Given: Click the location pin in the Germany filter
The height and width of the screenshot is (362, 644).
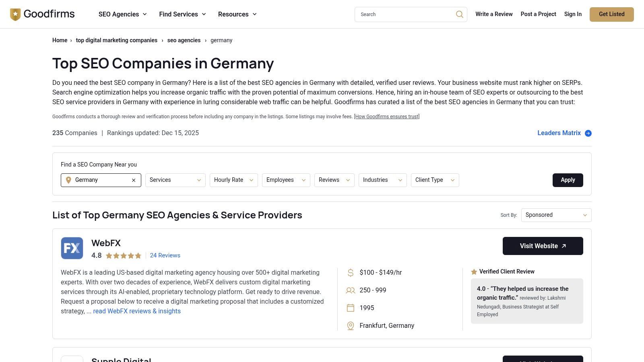Looking at the screenshot, I should [x=68, y=180].
